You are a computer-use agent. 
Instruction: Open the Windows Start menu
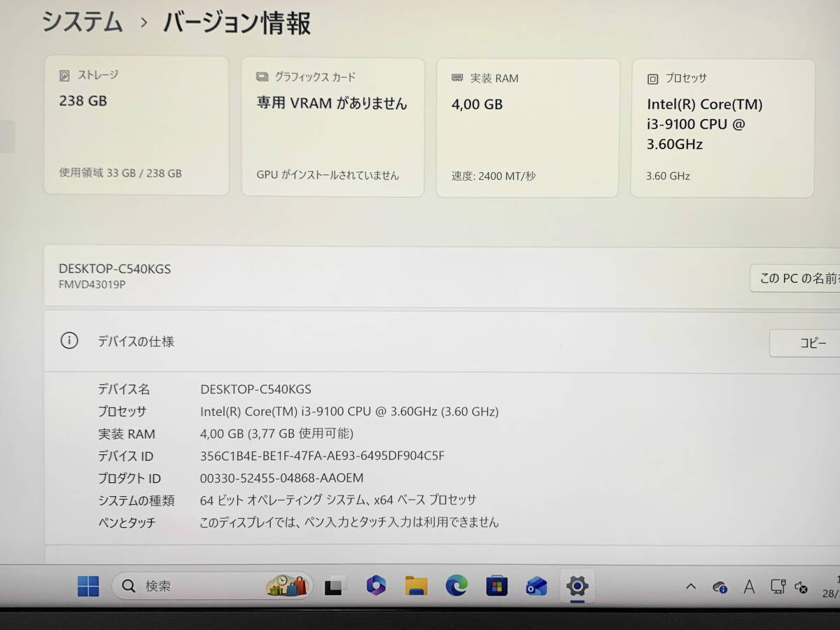pos(88,586)
